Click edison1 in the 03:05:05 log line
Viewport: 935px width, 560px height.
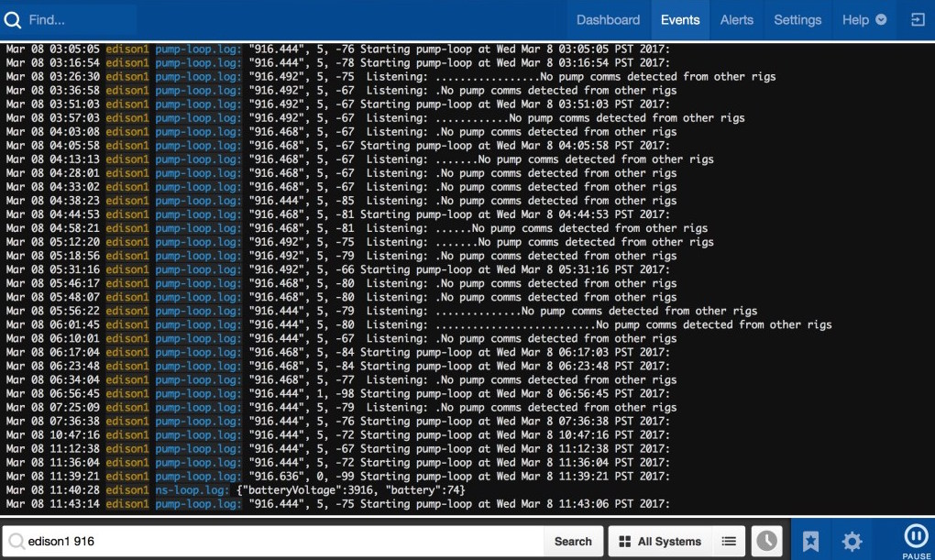pyautogui.click(x=127, y=49)
